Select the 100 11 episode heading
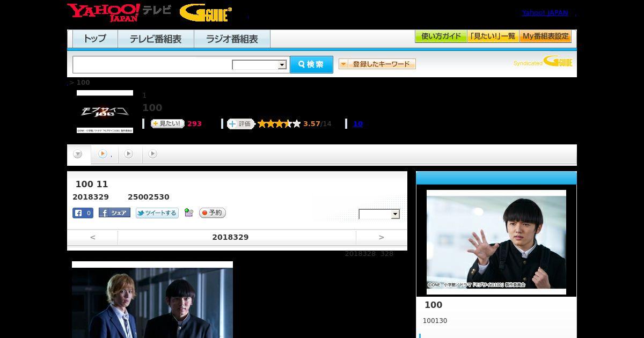 pos(92,184)
